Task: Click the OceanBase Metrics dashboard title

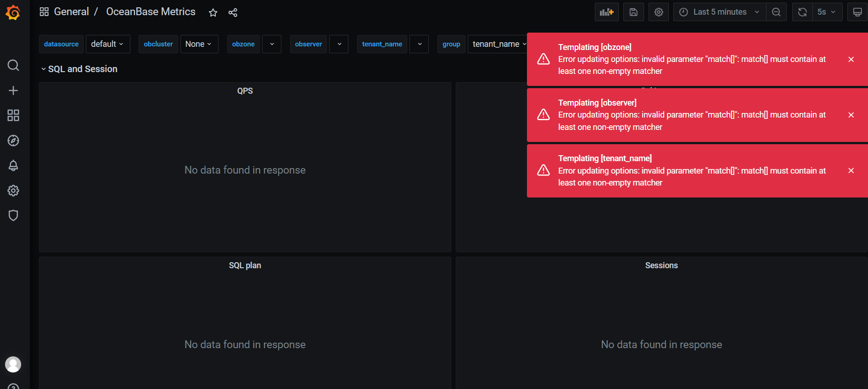Action: 151,12
